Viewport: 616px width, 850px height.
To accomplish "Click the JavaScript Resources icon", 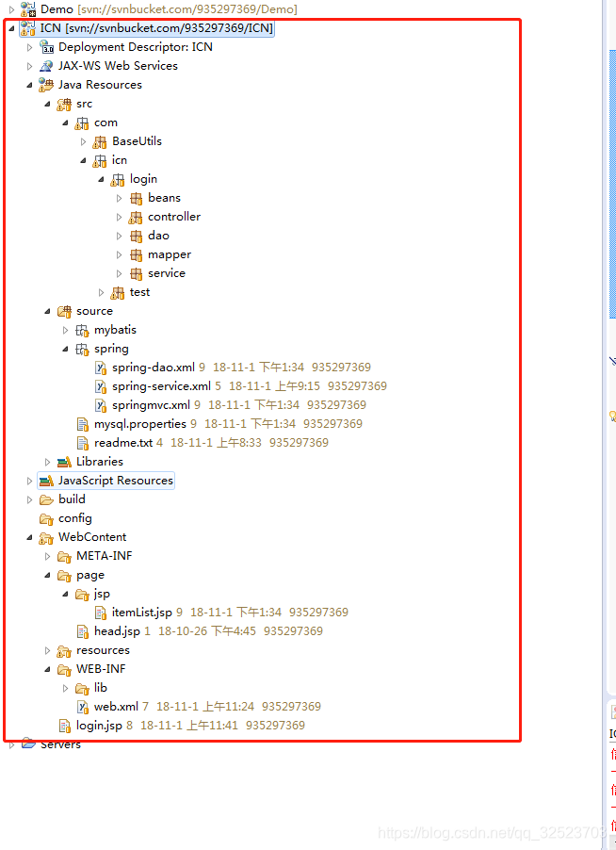I will 46,481.
